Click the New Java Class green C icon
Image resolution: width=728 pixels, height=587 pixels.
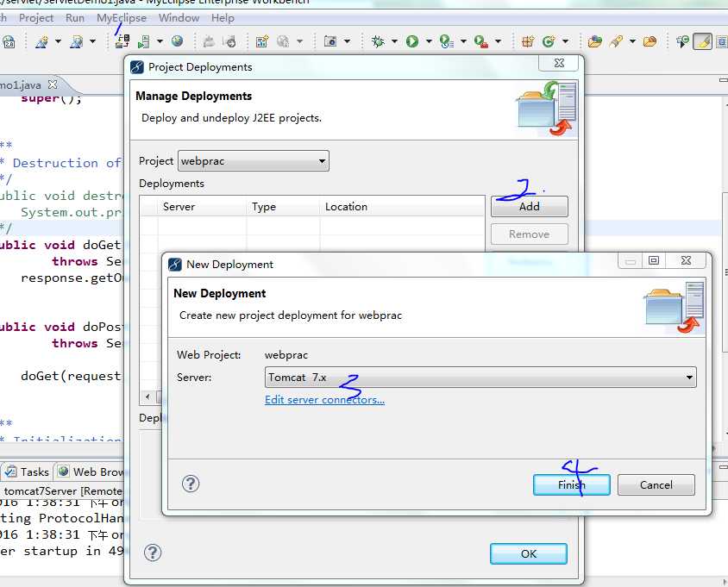[x=549, y=41]
